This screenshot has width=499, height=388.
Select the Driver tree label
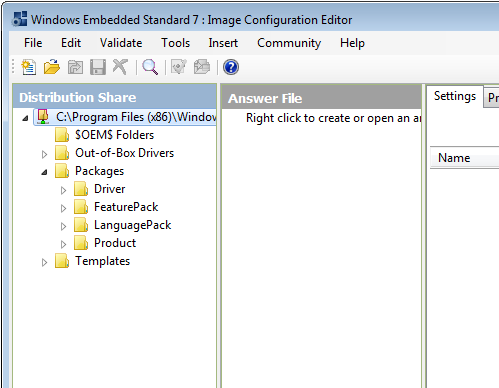tap(110, 189)
